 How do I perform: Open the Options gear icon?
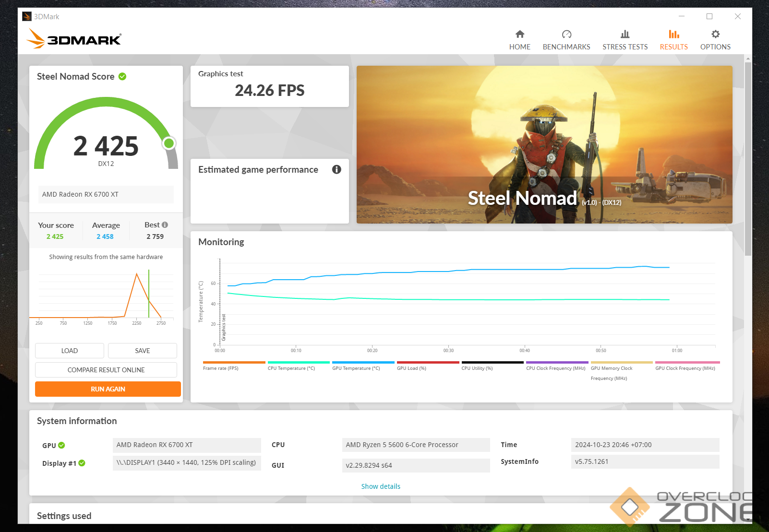(715, 34)
